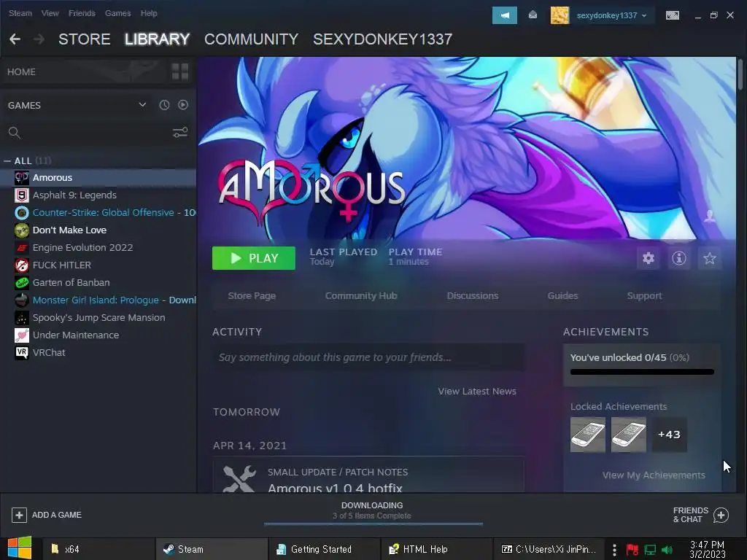Click the ready-to-play filter icon
The width and height of the screenshot is (747, 560).
click(x=183, y=105)
